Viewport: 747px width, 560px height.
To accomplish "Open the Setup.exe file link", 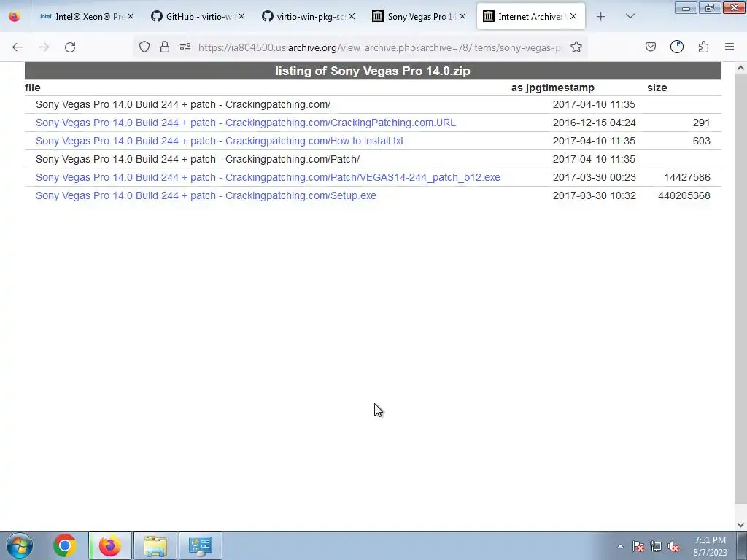I will tap(206, 195).
